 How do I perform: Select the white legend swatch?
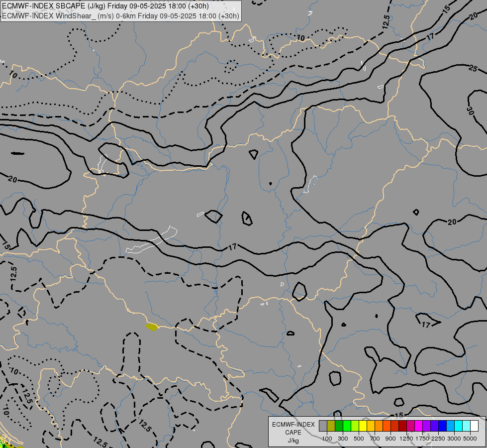click(474, 426)
